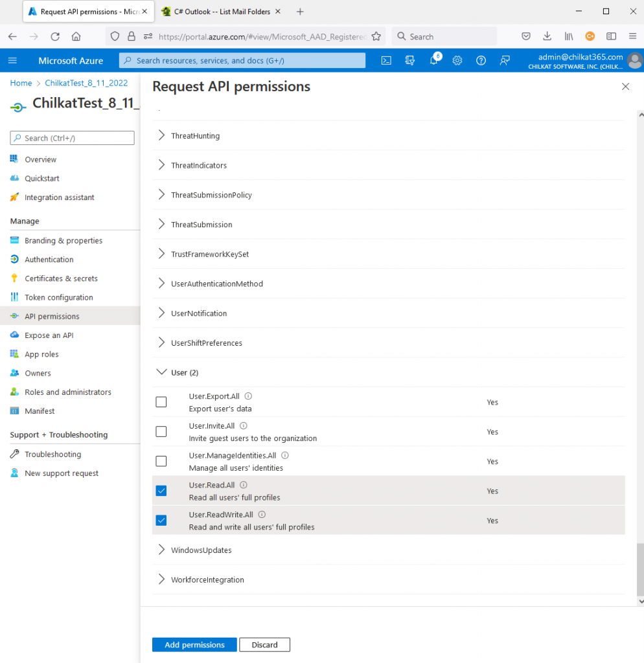The image size is (644, 663).
Task: Open the Authentication section icon
Action: (14, 259)
